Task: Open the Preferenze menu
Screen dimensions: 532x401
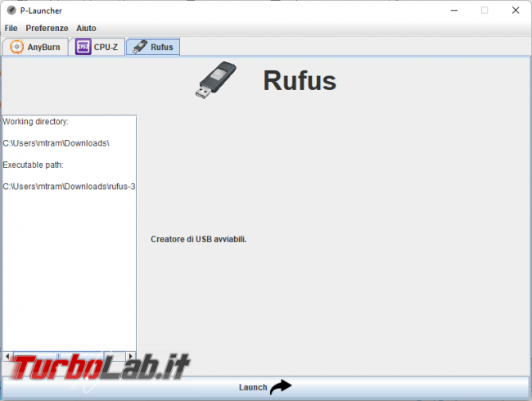Action: [x=47, y=28]
